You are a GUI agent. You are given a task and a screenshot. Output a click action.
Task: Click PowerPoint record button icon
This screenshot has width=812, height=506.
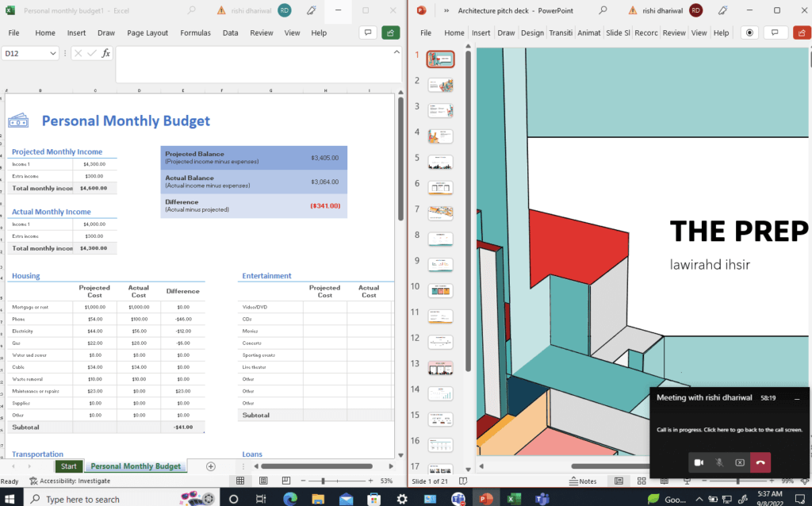point(749,33)
